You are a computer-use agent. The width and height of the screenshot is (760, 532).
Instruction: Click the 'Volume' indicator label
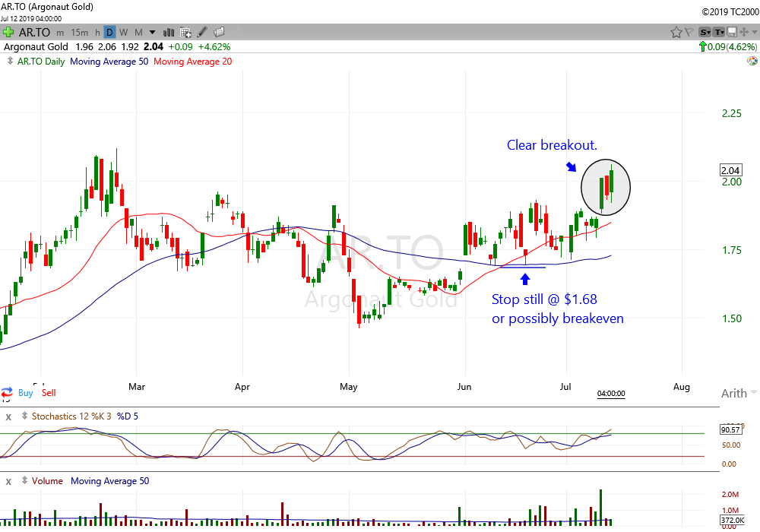pyautogui.click(x=47, y=480)
